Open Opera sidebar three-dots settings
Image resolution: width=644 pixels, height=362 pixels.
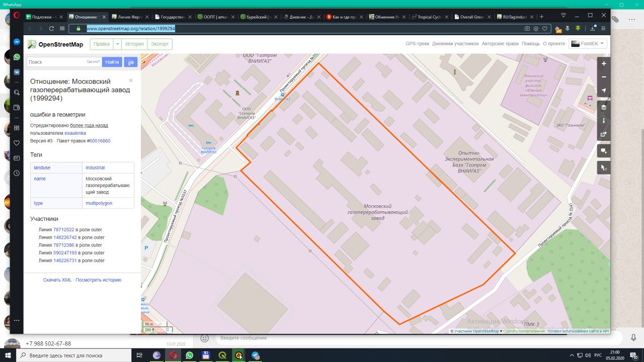(x=17, y=320)
